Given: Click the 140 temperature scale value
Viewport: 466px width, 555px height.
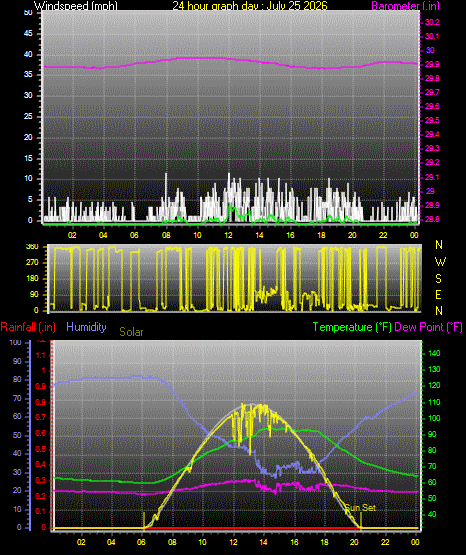Looking at the screenshot, I should point(434,353).
